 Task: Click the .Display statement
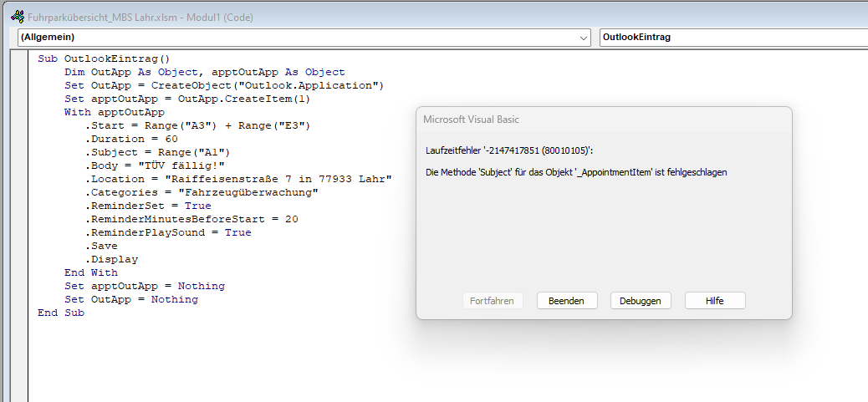click(111, 259)
